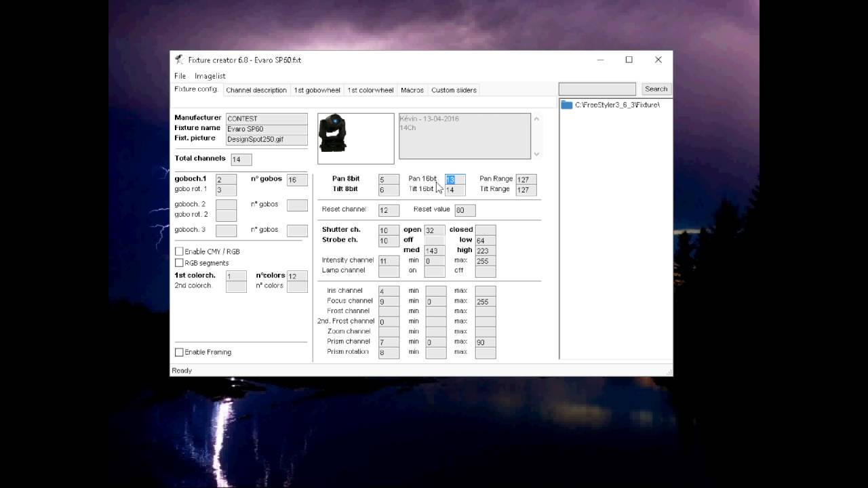
Task: Enable CMY / RGB checkbox
Action: [x=179, y=251]
